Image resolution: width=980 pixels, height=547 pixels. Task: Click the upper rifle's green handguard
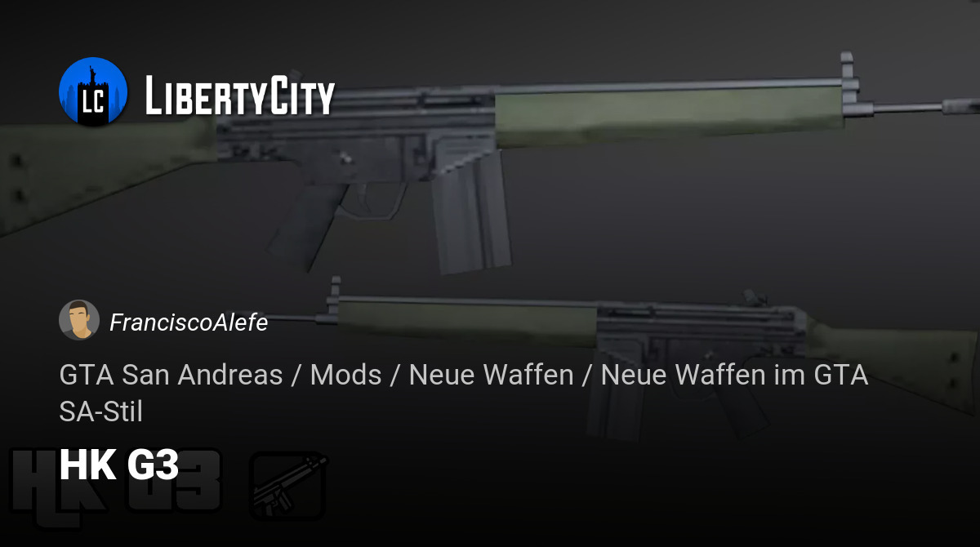[x=670, y=113]
